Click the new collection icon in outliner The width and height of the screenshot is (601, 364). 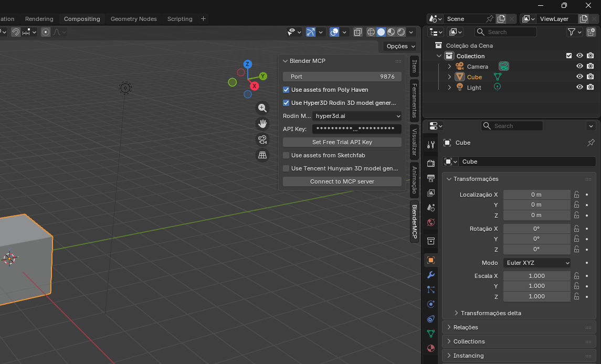click(591, 32)
